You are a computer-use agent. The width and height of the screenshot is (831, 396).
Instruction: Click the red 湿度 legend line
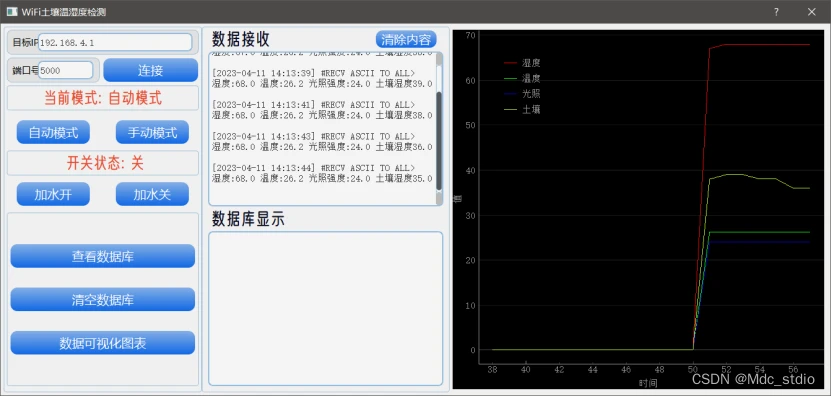[510, 63]
